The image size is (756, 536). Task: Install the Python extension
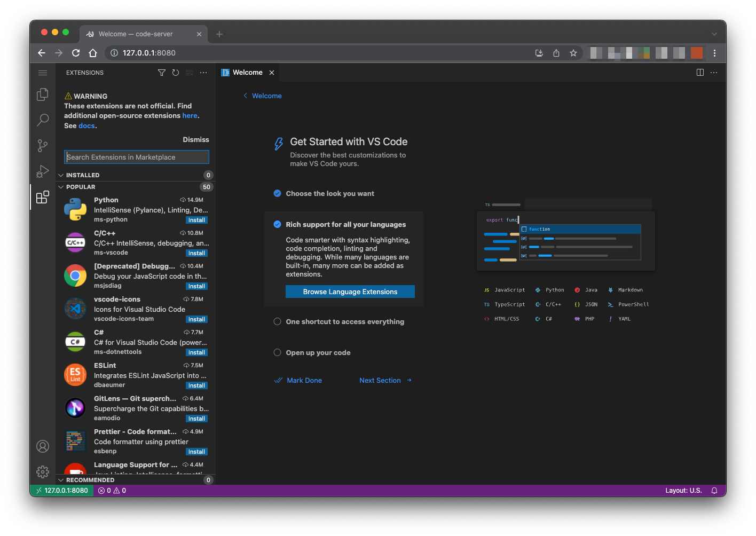196,220
